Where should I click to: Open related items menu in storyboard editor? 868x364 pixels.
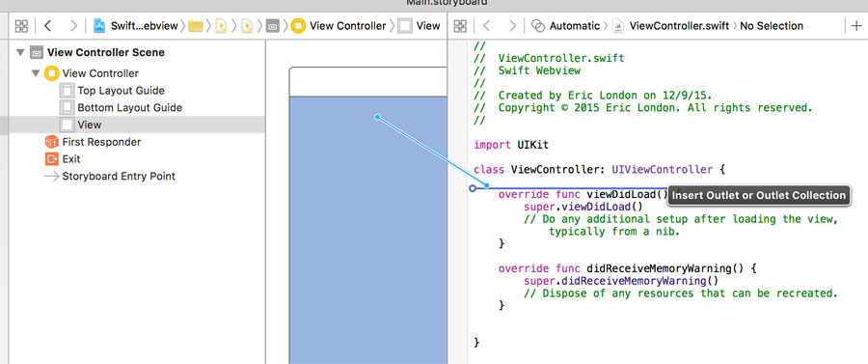21,25
